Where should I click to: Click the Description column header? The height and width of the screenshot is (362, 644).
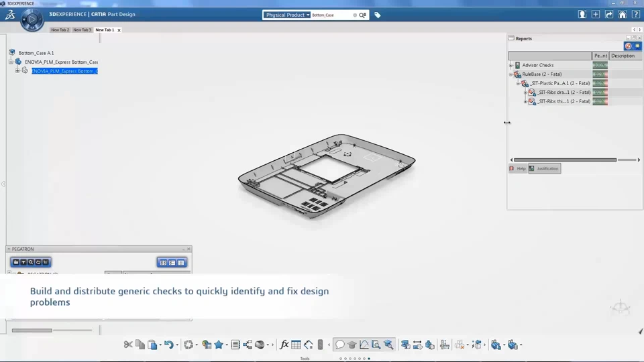tap(625, 56)
